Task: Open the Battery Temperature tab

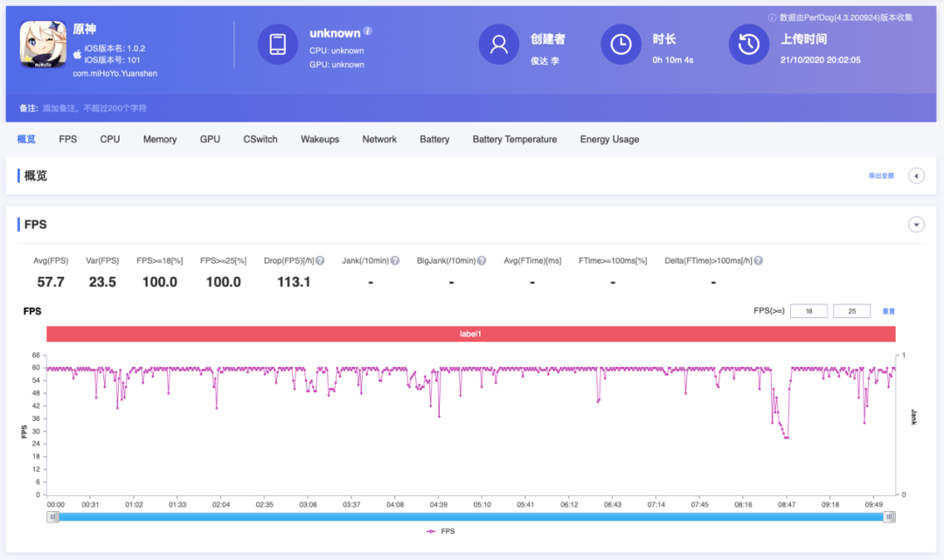Action: [x=514, y=139]
